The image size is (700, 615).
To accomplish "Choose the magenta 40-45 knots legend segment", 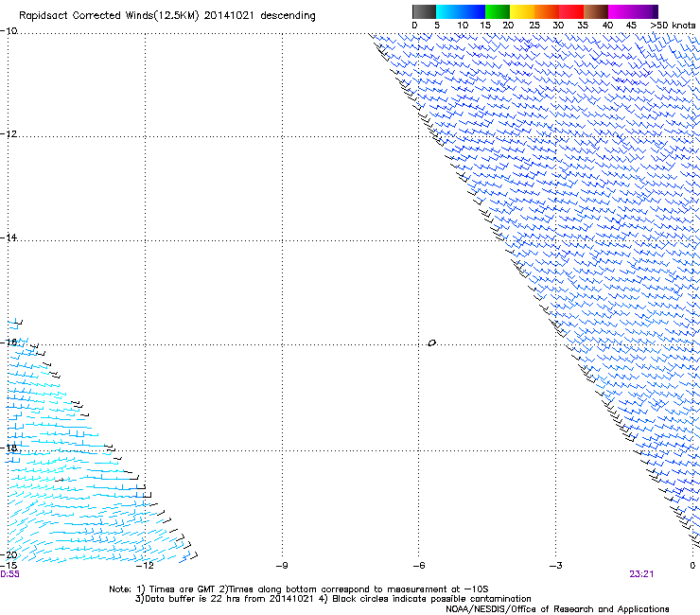I will coord(621,11).
